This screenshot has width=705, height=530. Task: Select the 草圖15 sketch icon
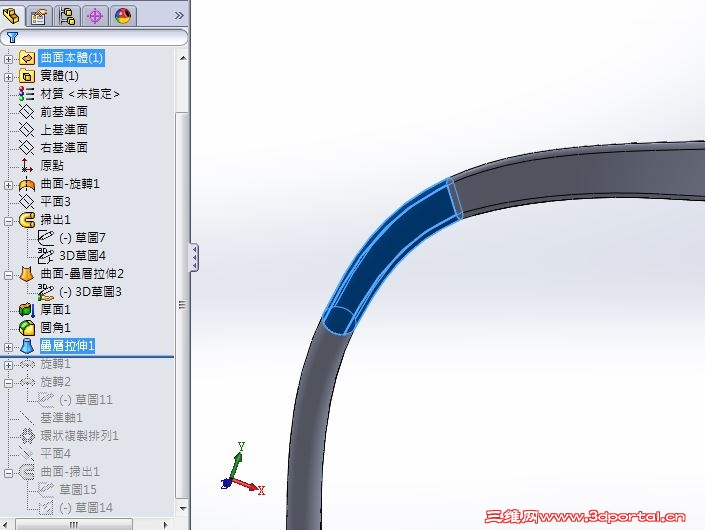point(45,489)
